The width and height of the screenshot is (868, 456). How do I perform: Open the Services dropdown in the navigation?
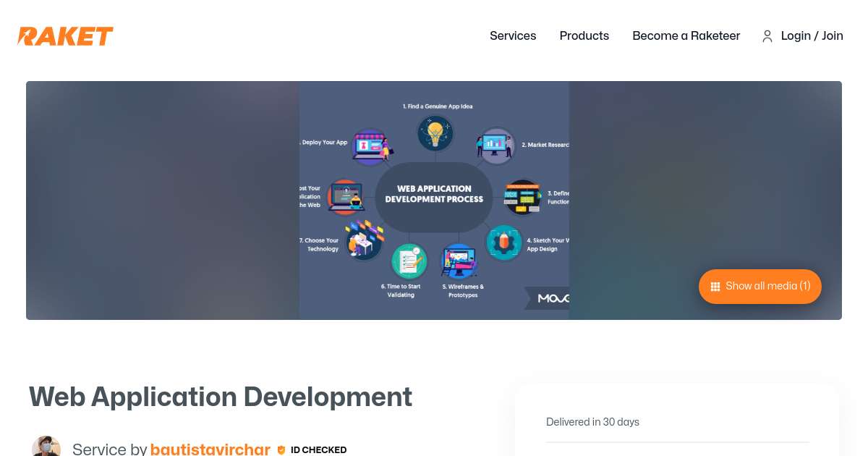[513, 36]
